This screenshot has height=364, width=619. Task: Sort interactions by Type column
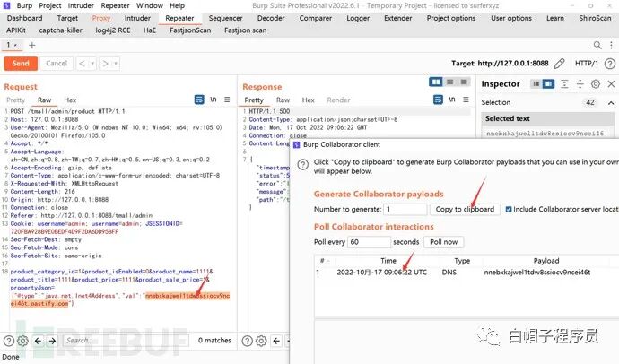[462, 261]
